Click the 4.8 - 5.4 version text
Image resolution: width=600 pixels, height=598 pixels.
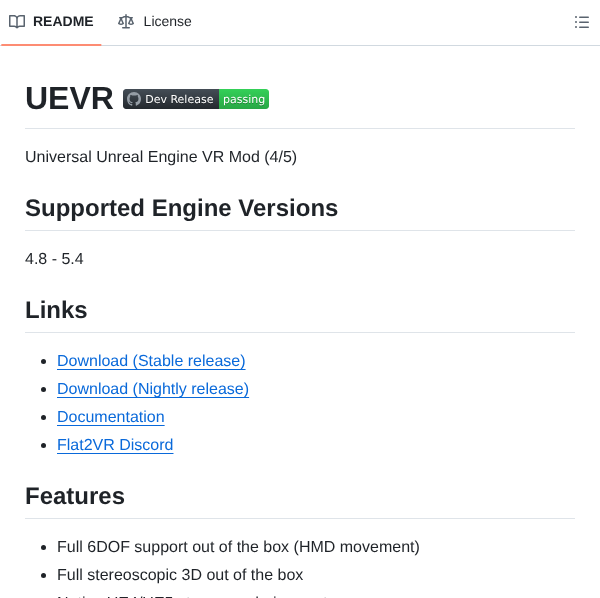point(54,259)
